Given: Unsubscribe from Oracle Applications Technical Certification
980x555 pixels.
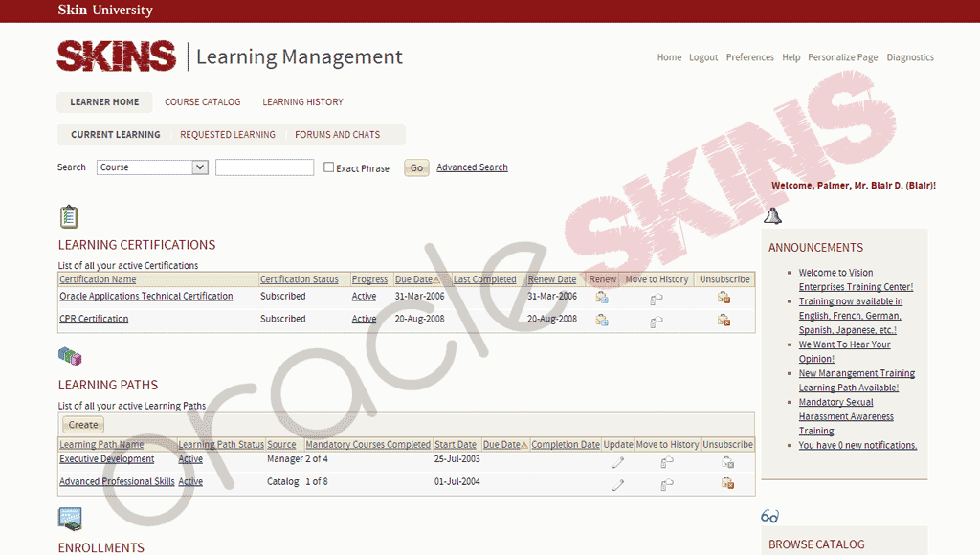Looking at the screenshot, I should pyautogui.click(x=724, y=298).
